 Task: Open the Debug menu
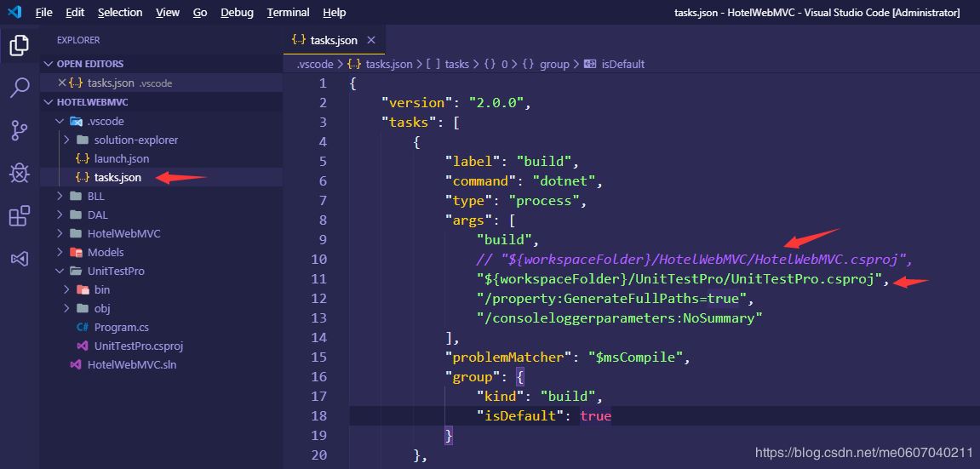coord(238,13)
